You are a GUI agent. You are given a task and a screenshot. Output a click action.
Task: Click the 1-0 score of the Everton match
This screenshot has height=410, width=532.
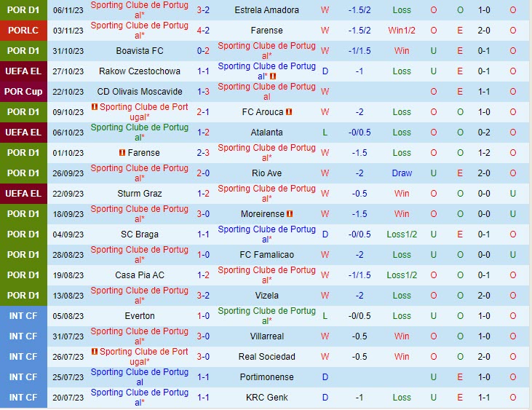[x=203, y=316]
